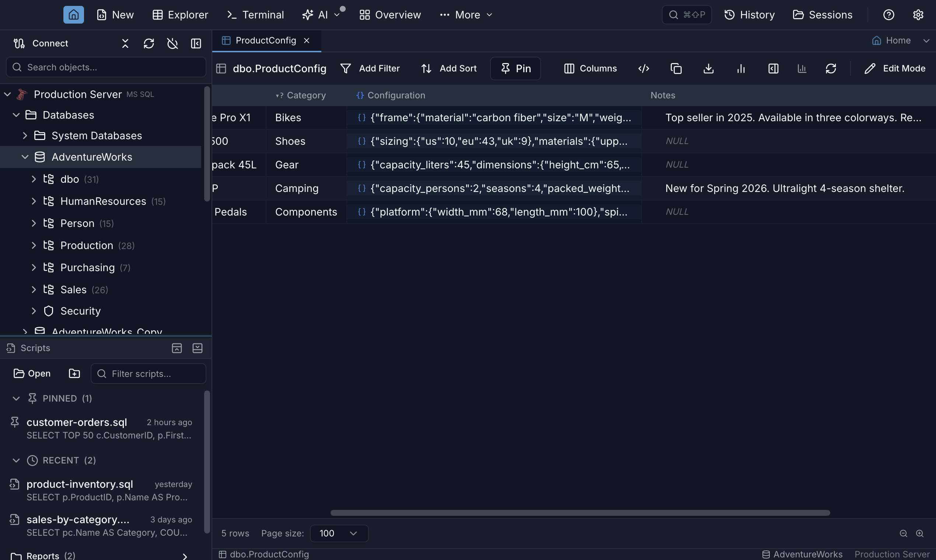The image size is (936, 560).
Task: Collapse the Databases folder
Action: pos(16,115)
